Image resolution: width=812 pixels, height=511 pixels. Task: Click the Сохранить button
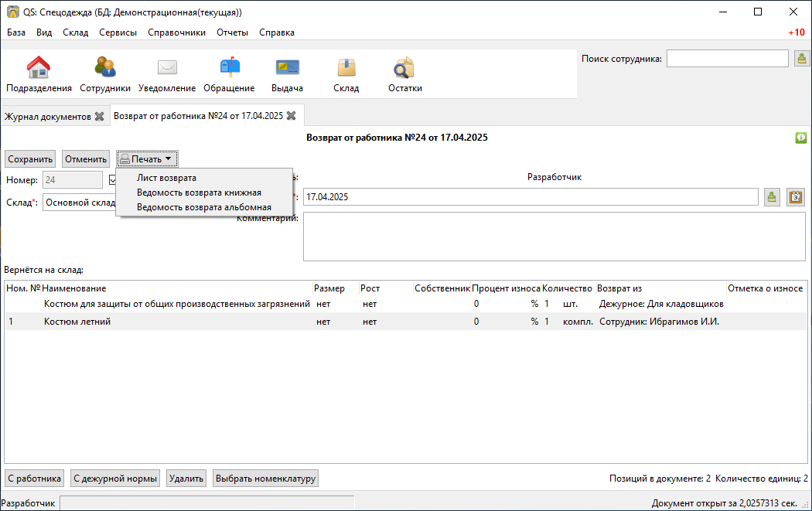[x=30, y=159]
